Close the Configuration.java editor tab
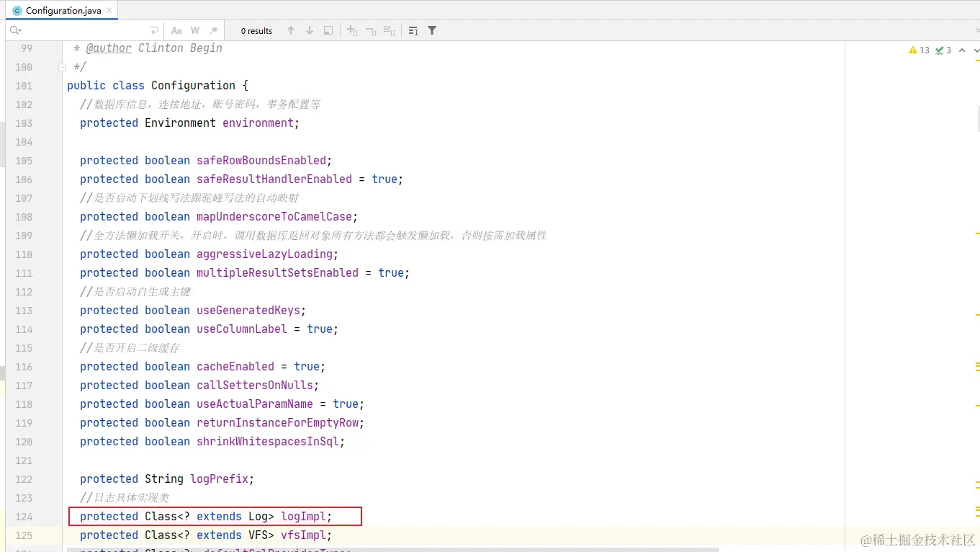980x552 pixels. [110, 11]
